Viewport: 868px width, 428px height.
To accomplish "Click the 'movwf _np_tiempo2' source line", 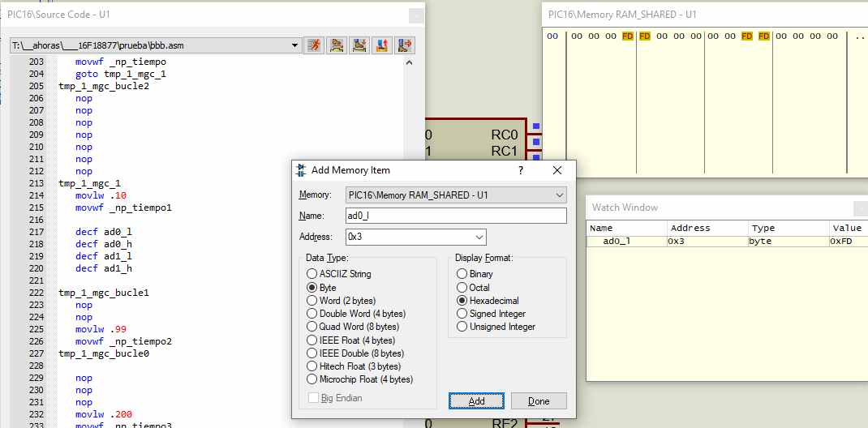I will pyautogui.click(x=123, y=341).
